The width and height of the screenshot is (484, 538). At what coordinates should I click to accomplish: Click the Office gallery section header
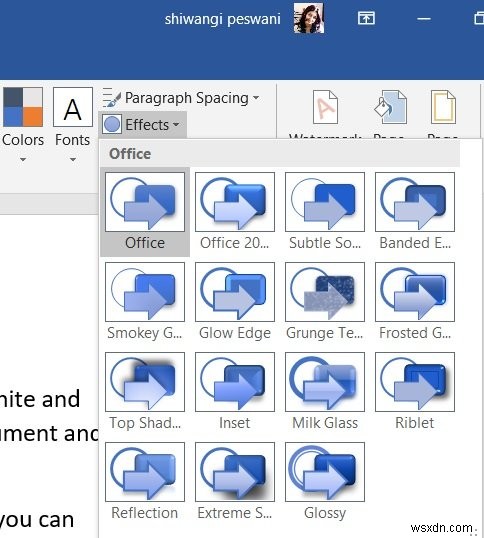coord(280,154)
